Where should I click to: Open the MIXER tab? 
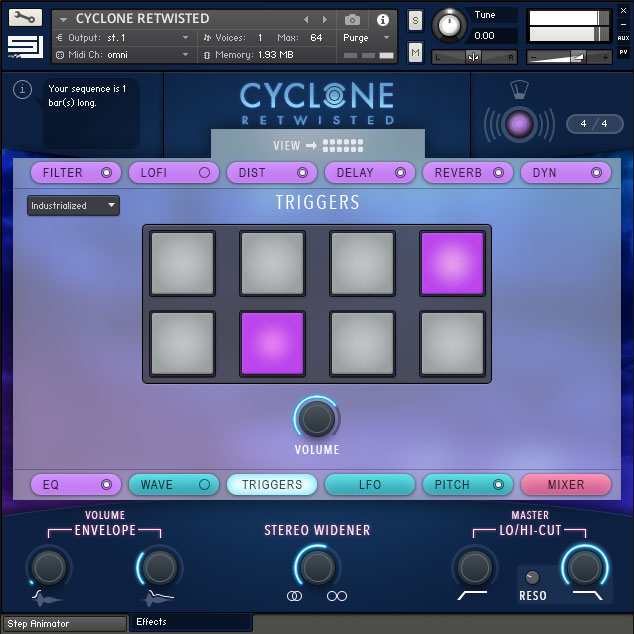(566, 485)
